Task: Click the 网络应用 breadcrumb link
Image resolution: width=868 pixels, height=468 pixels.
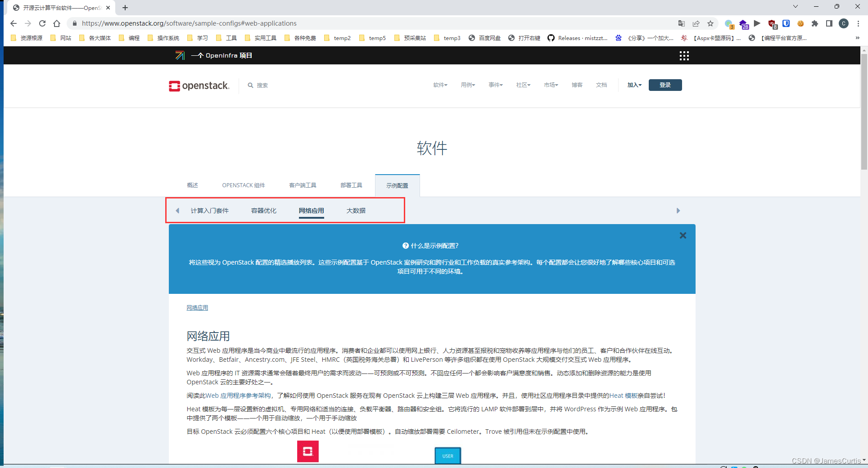Action: point(197,308)
